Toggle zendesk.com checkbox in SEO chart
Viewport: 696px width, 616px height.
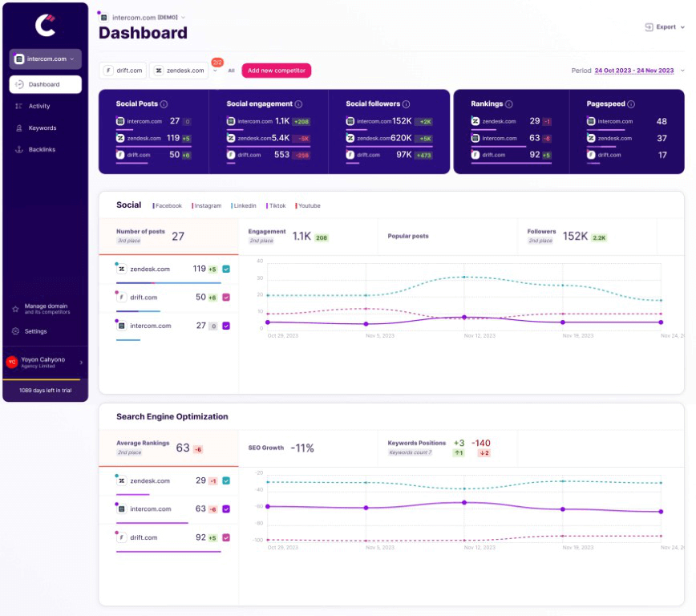click(226, 481)
